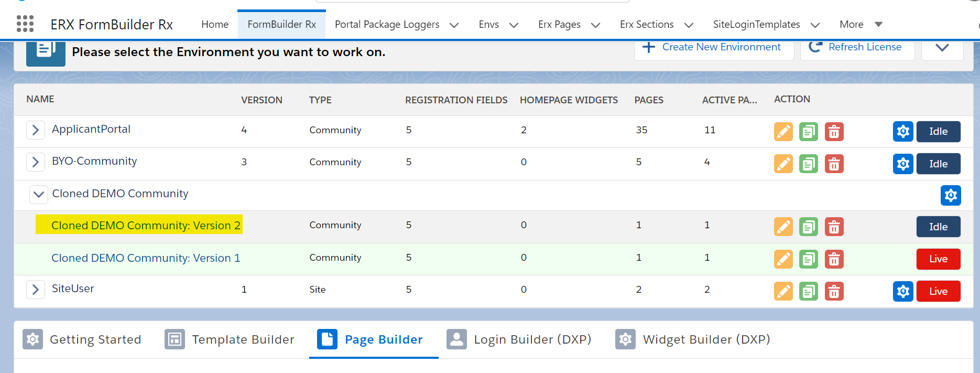Viewport: 980px width, 373px height.
Task: Click the edit pencil icon for ApplicantPortal
Action: (x=783, y=132)
